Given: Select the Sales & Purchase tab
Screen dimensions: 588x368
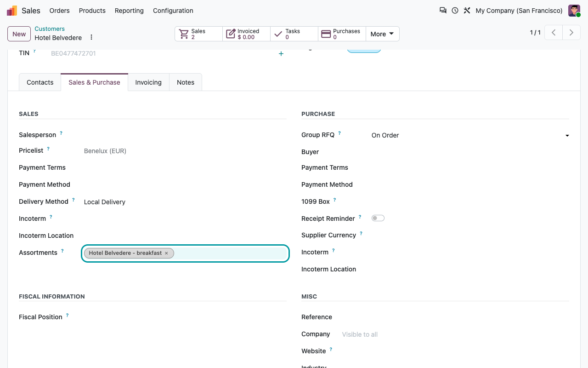Looking at the screenshot, I should coord(94,82).
